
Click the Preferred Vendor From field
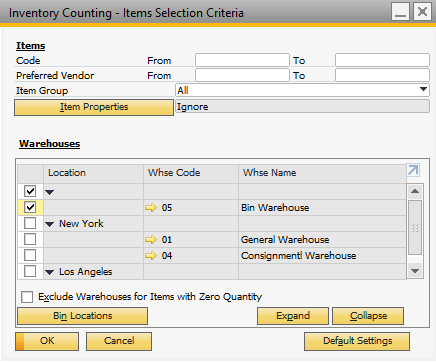click(x=242, y=75)
